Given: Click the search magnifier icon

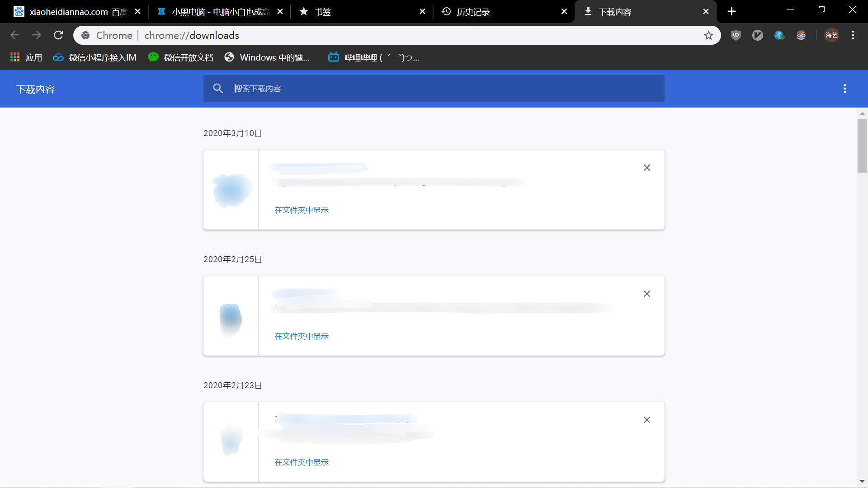Looking at the screenshot, I should click(x=218, y=89).
